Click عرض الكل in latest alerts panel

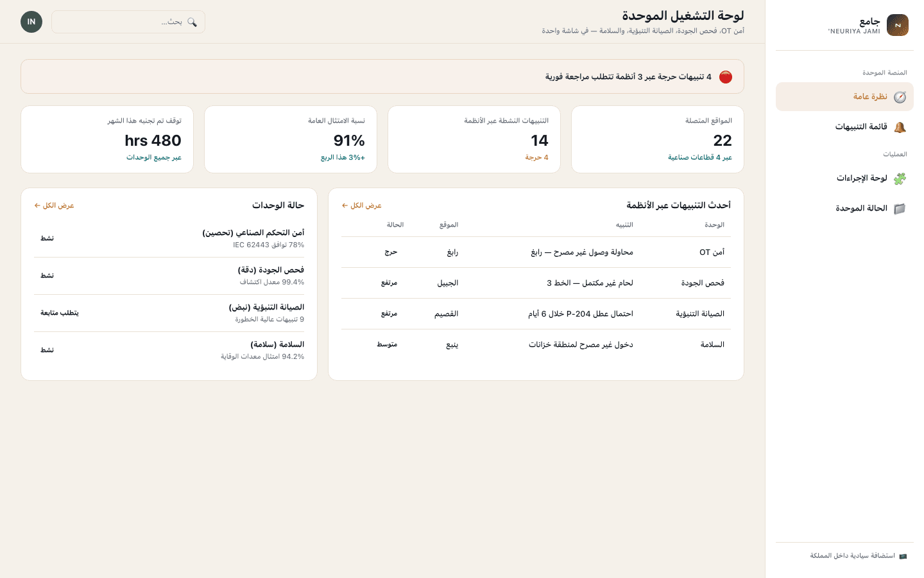362,206
